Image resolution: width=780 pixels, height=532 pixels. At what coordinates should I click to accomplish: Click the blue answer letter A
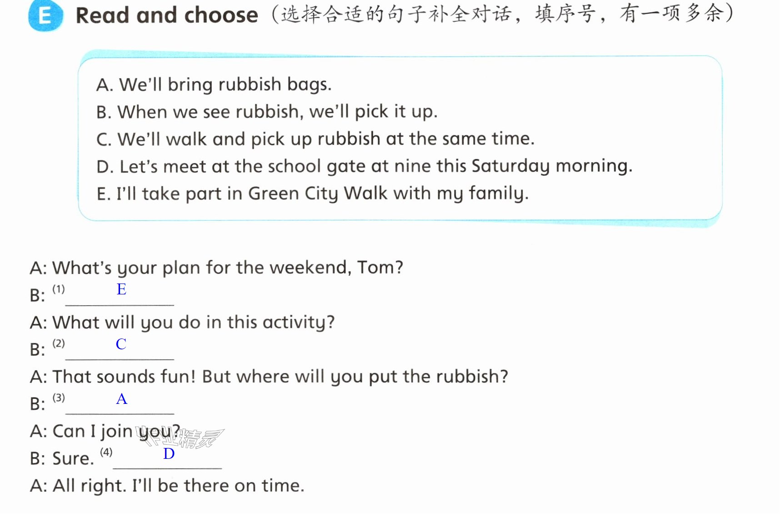(122, 399)
